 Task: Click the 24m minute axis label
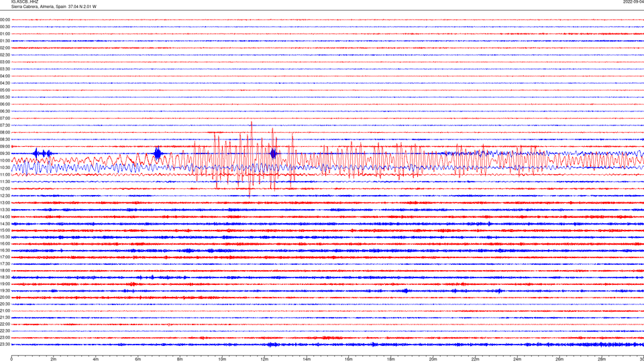point(517,359)
